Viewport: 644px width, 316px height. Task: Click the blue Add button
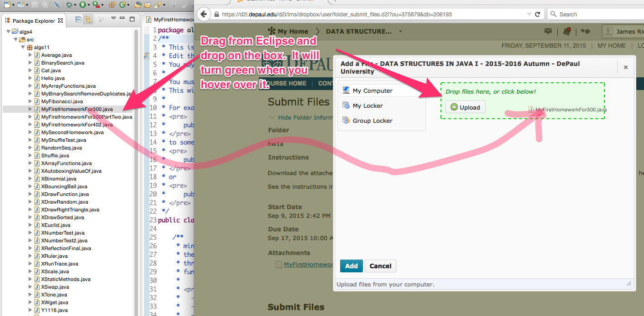[351, 266]
